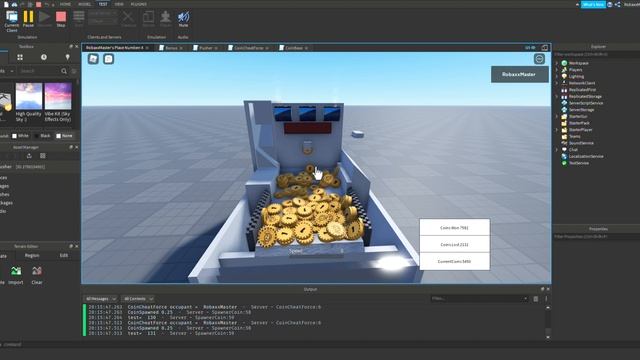Viewport: 640px width, 360px height.
Task: Open the HOME ribbon tab
Action: pyautogui.click(x=65, y=4)
